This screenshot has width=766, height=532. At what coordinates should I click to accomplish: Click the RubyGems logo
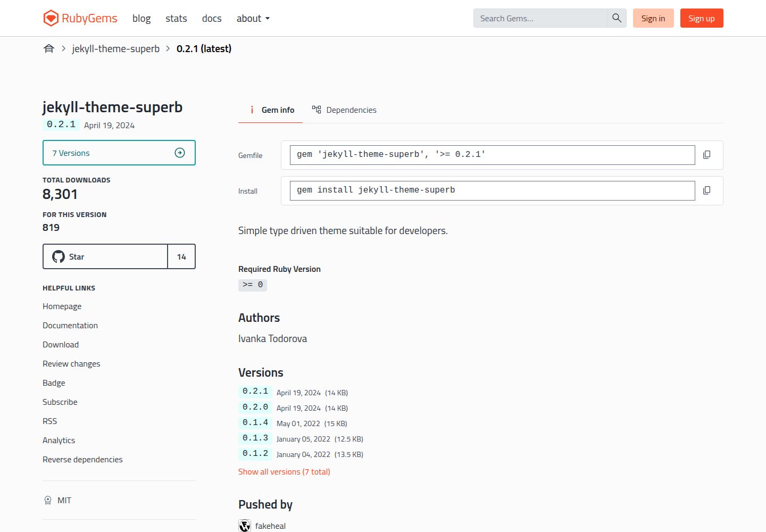tap(80, 18)
